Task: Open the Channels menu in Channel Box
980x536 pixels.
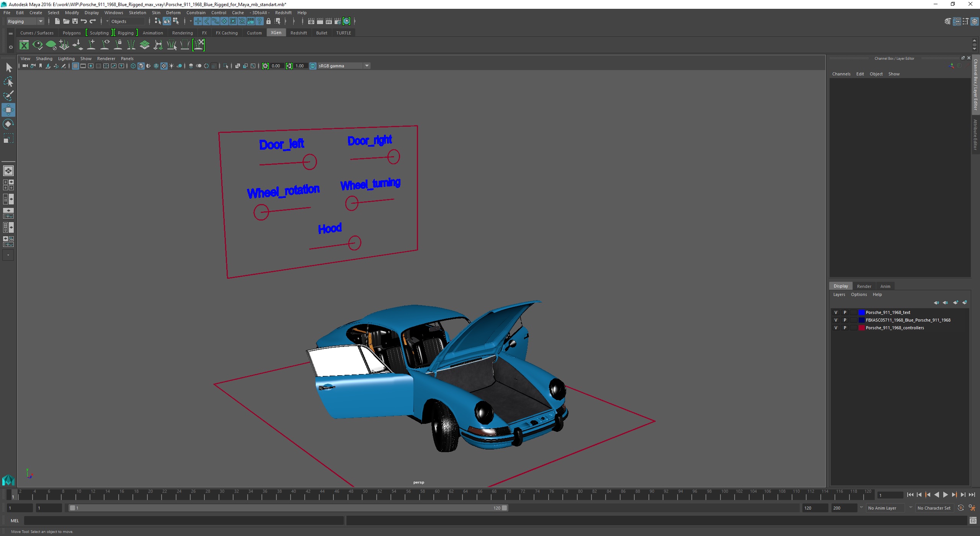Action: 841,74
